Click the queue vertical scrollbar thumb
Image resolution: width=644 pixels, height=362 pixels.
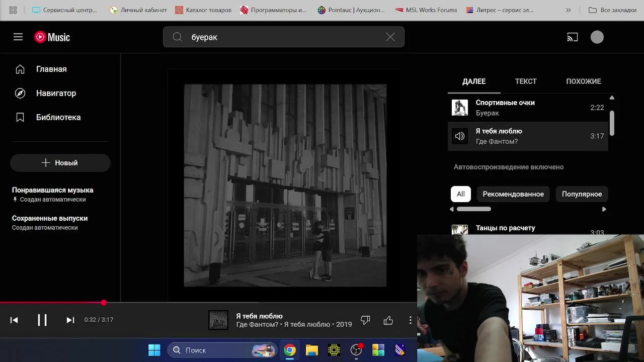pos(612,123)
